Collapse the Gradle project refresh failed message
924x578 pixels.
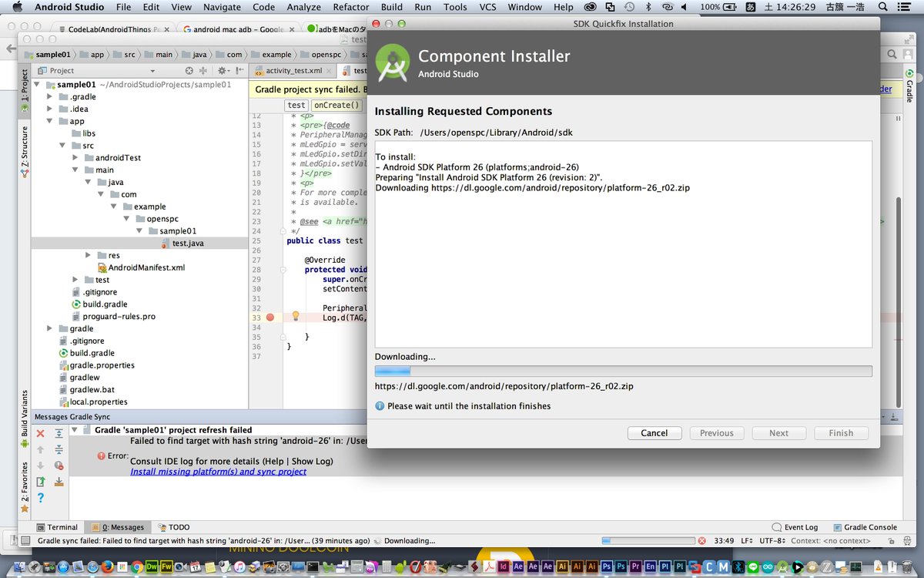pyautogui.click(x=75, y=430)
